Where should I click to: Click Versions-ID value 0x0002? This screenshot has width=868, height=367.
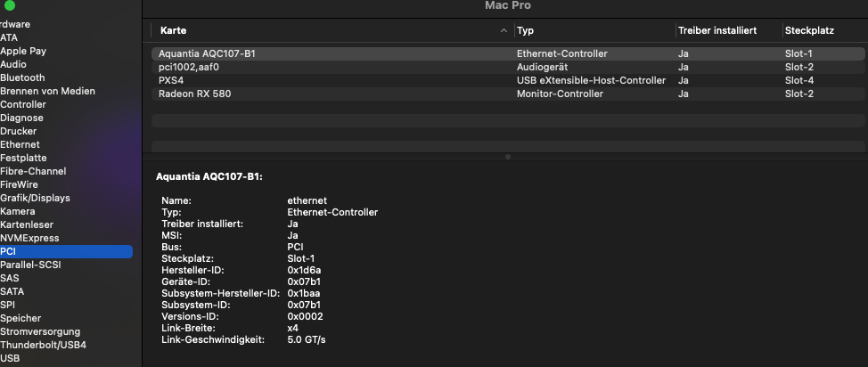pyautogui.click(x=305, y=316)
